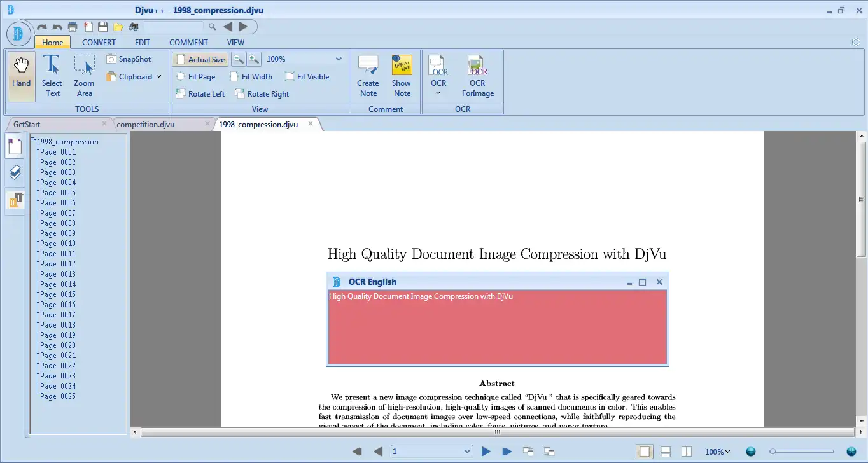Viewport: 868px width, 463px height.
Task: Close the competition.djvu tab
Action: (207, 123)
